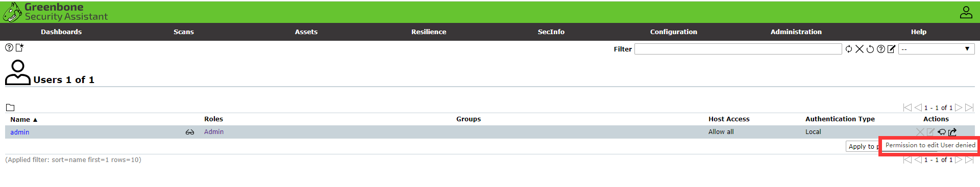Click into the Filter text field
This screenshot has width=980, height=187.
(738, 49)
